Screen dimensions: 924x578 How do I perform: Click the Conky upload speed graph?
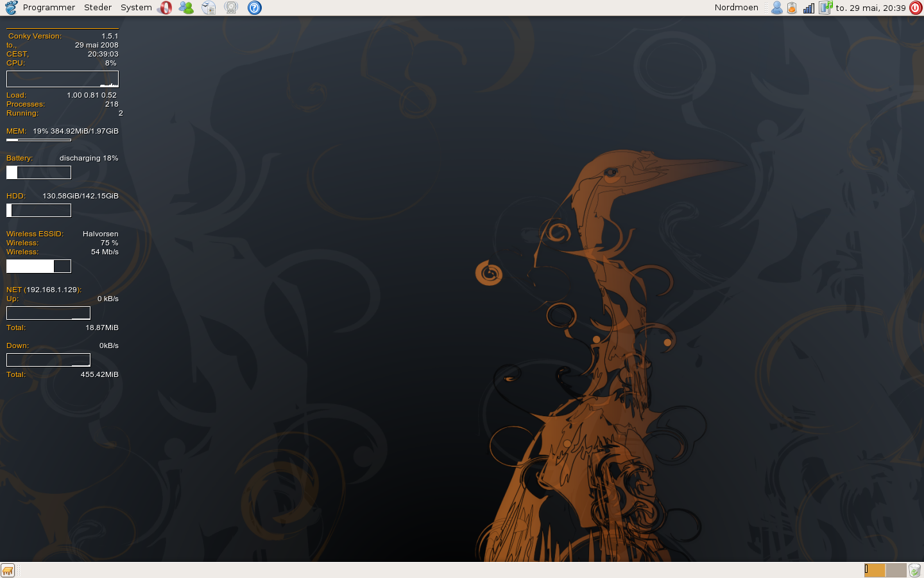[x=48, y=313]
